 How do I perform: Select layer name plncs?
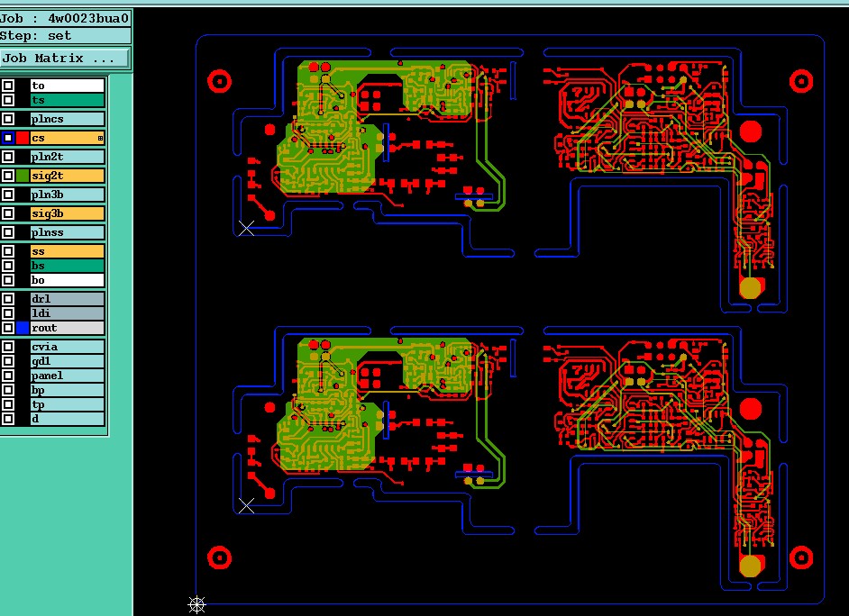[67, 119]
